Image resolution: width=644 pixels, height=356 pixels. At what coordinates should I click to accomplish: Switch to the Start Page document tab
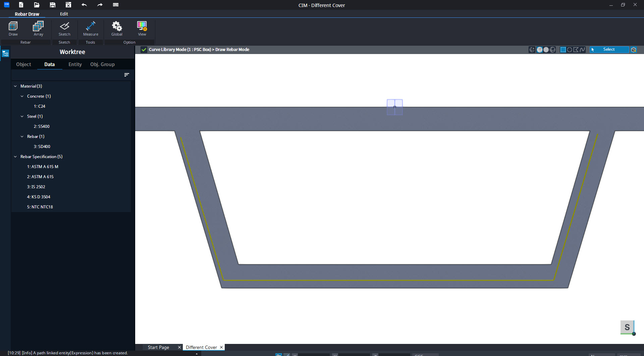(158, 347)
